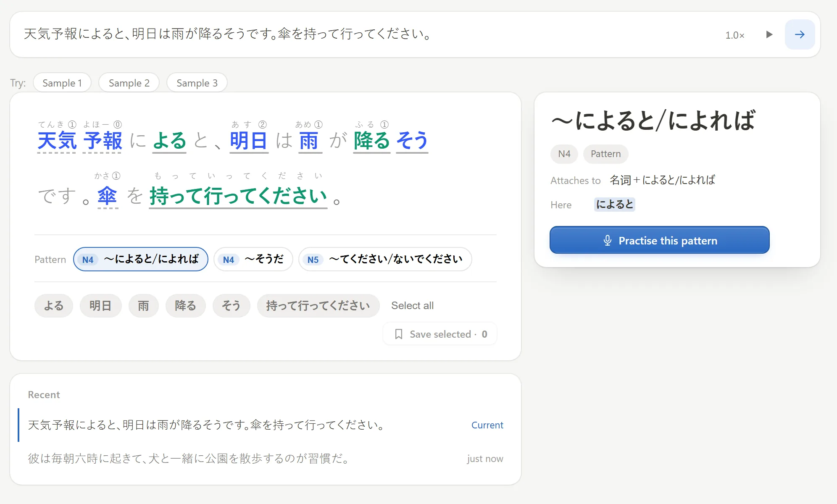The image size is (837, 504).
Task: Load Sample 2 sentence
Action: pyautogui.click(x=129, y=83)
